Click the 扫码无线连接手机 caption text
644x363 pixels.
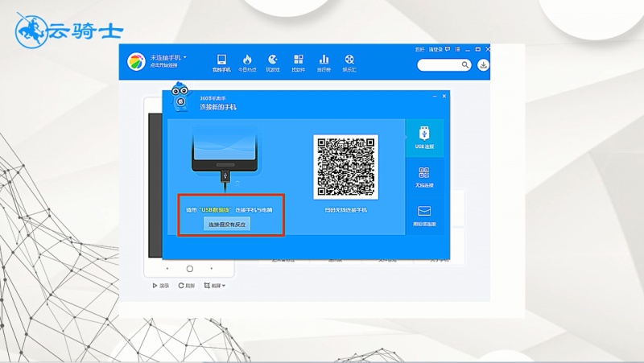(x=346, y=210)
